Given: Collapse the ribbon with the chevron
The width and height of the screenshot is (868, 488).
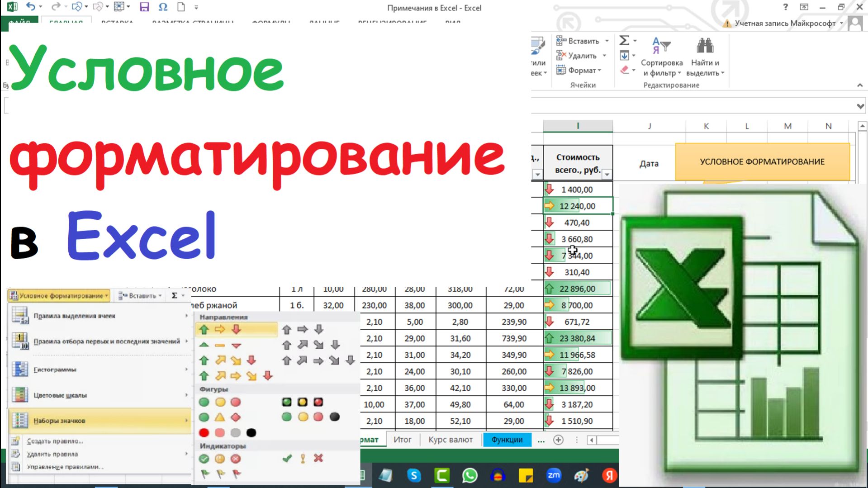Looking at the screenshot, I should [x=860, y=85].
